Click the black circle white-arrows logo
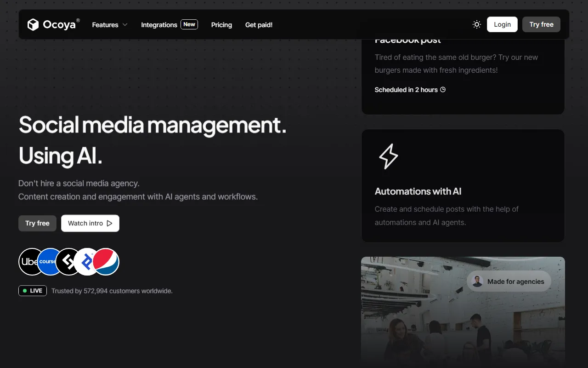 point(68,262)
